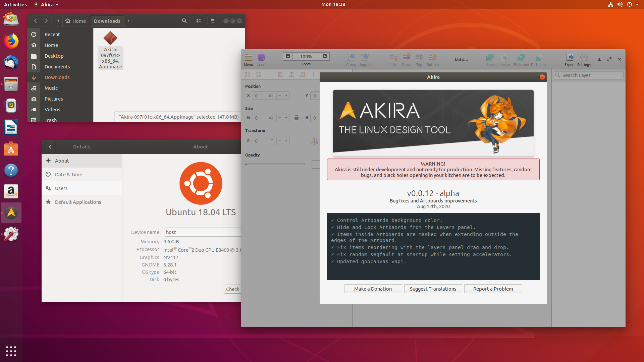Viewport: 644px width, 362px height.
Task: Reset zoom via the 100% button
Action: pyautogui.click(x=306, y=56)
